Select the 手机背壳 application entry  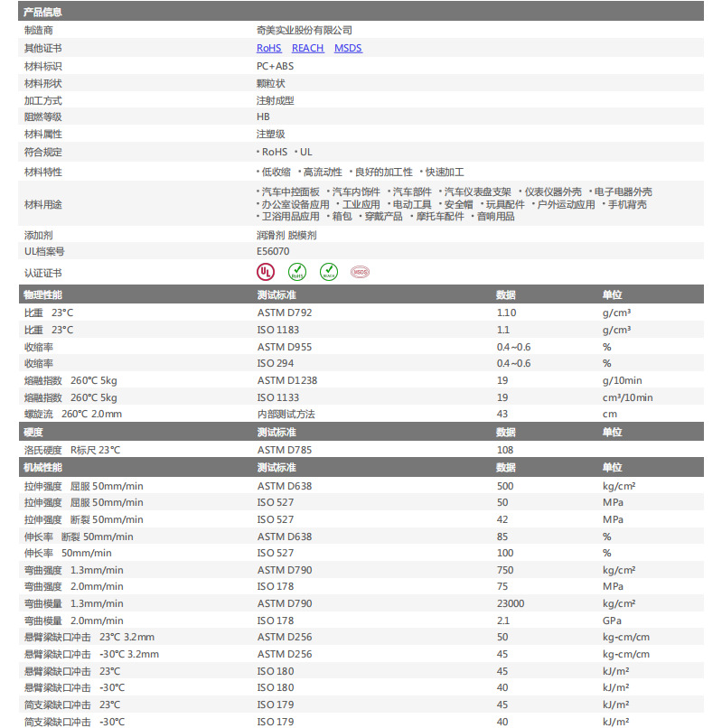pyautogui.click(x=627, y=205)
